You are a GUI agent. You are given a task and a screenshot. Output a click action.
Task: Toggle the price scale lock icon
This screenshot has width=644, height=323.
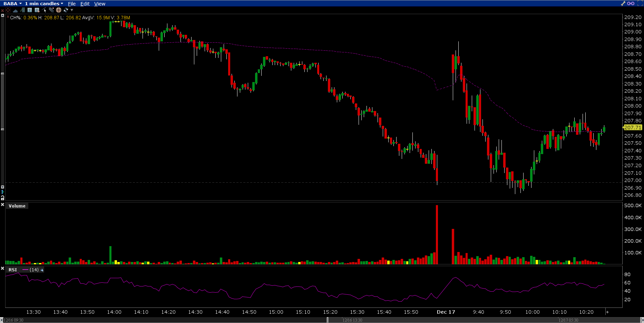2,198
